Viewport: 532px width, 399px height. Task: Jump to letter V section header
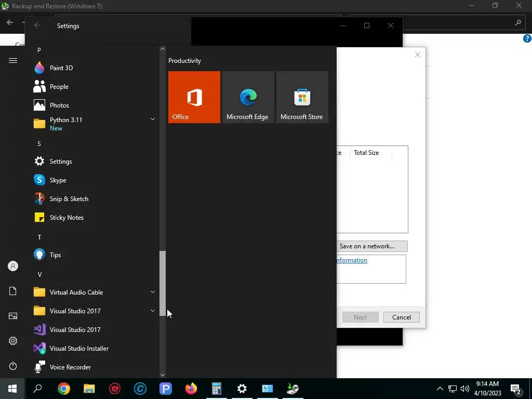point(39,274)
